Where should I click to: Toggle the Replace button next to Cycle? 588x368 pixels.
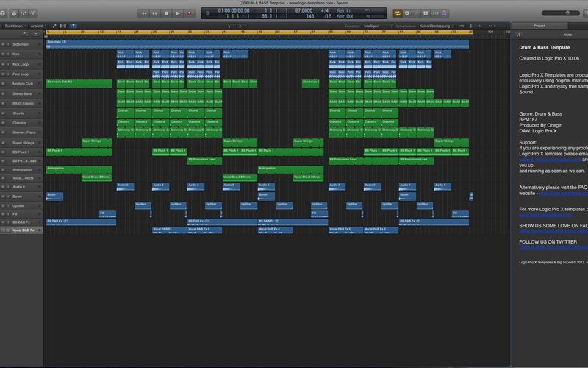pyautogui.click(x=407, y=13)
